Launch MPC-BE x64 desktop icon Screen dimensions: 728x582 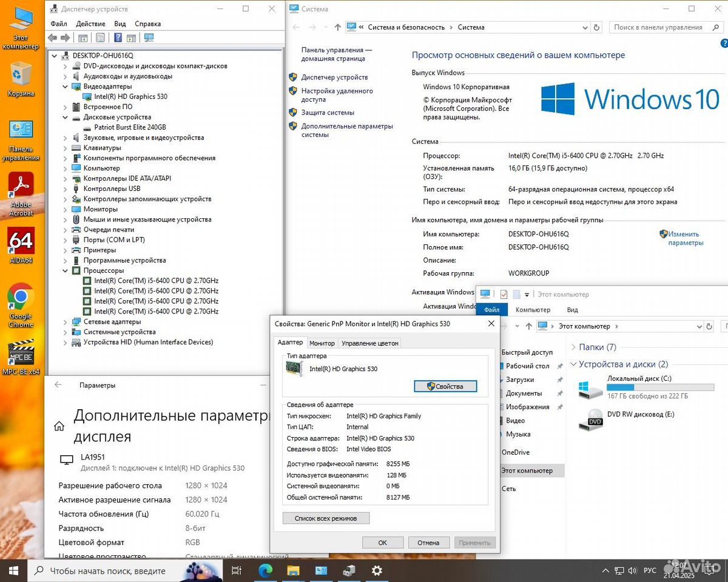click(x=21, y=358)
